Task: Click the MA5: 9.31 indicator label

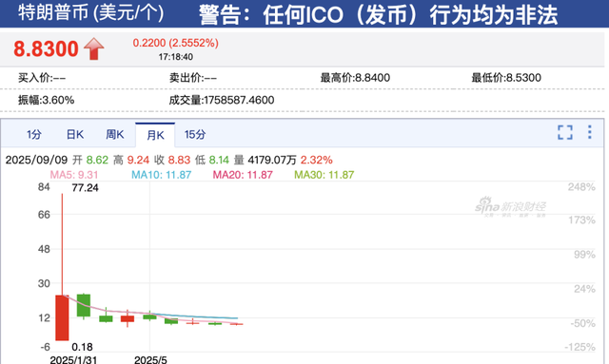Action: click(x=74, y=175)
